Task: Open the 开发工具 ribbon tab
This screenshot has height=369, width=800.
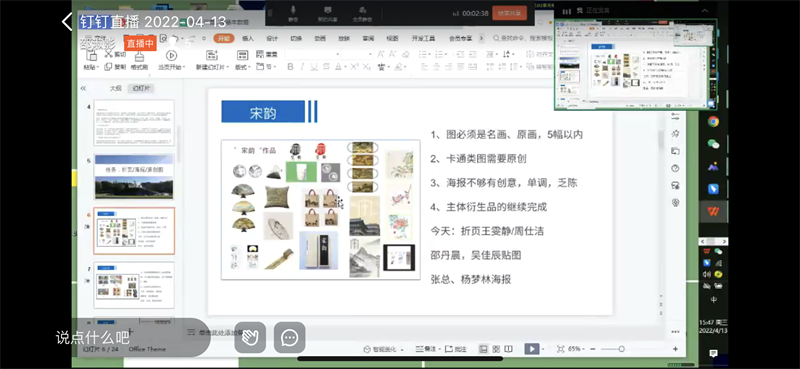Action: (423, 38)
